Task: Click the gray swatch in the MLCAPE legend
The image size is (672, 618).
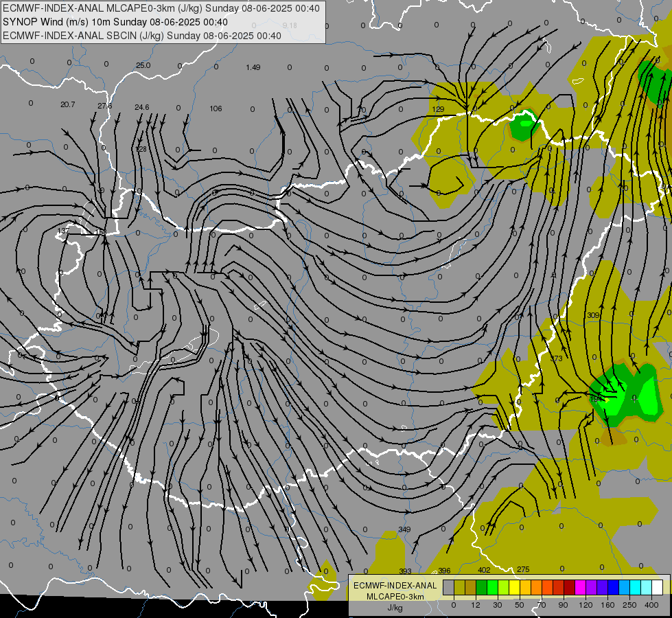Action: (449, 587)
